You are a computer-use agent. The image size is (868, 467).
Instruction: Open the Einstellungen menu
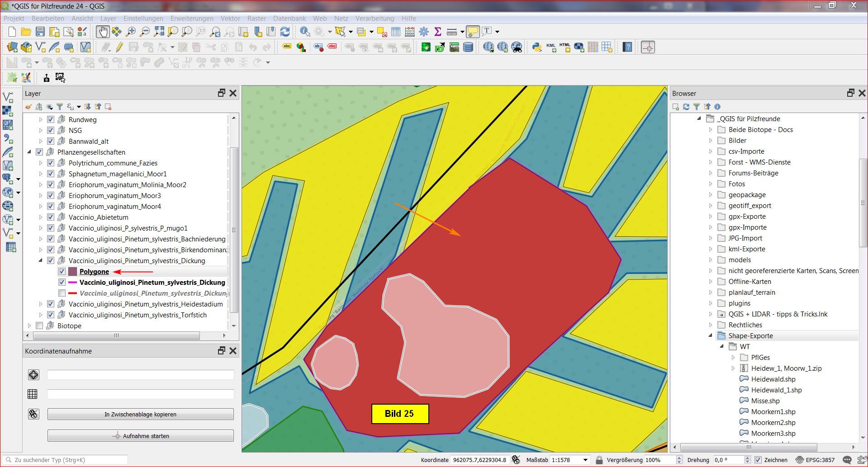143,19
